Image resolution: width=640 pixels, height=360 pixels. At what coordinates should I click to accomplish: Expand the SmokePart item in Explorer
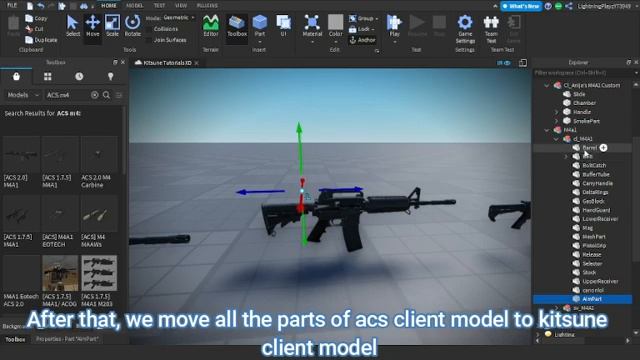(x=556, y=121)
